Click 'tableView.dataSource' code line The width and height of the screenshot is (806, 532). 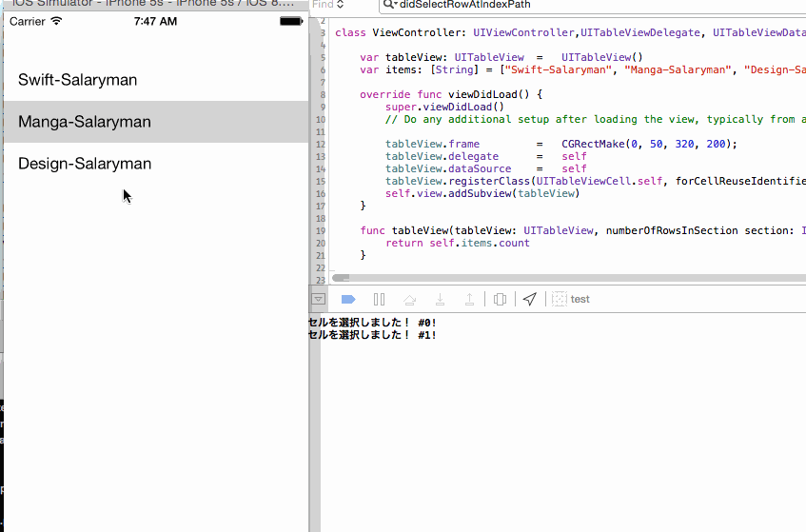(x=486, y=169)
